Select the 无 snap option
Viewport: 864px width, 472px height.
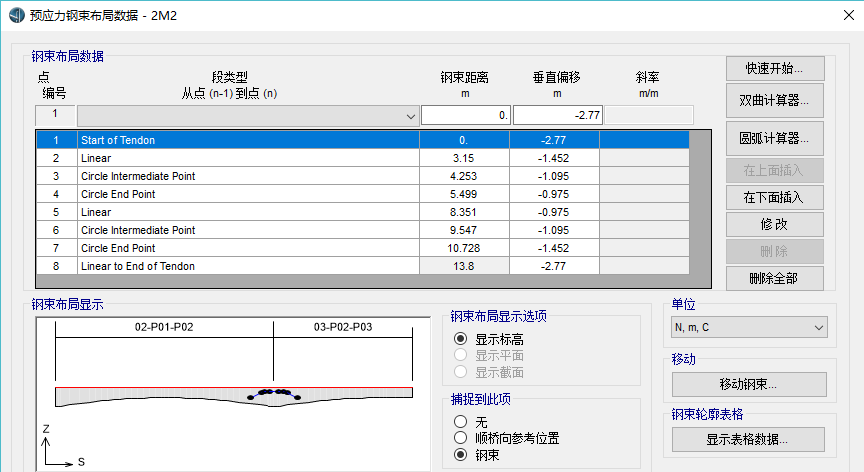coord(461,421)
